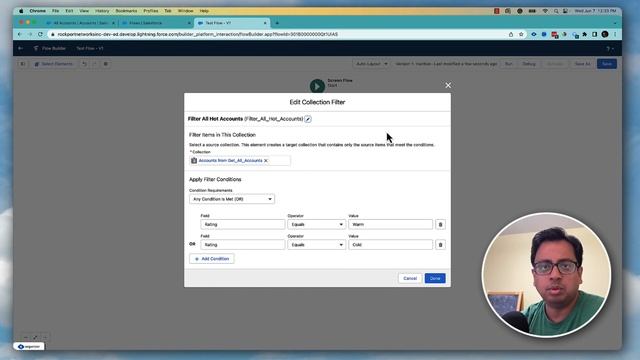640x360 pixels.
Task: Open the Chrome profile avatar
Action: 605,34
